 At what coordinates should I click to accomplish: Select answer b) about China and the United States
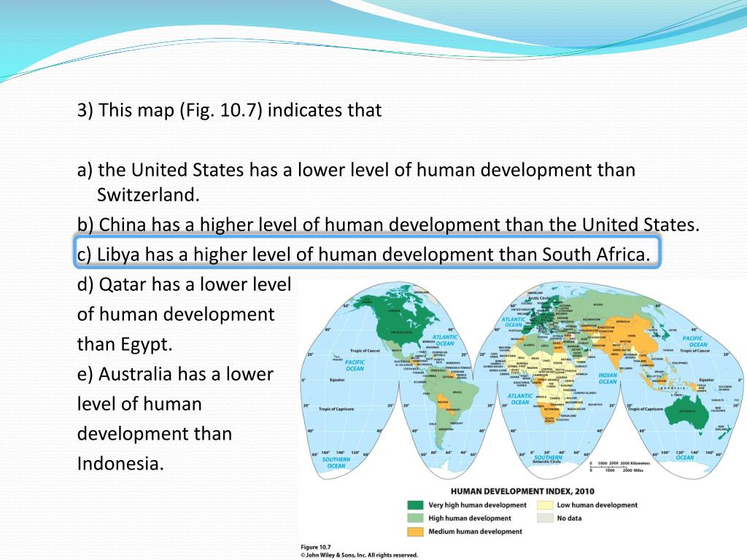point(388,225)
